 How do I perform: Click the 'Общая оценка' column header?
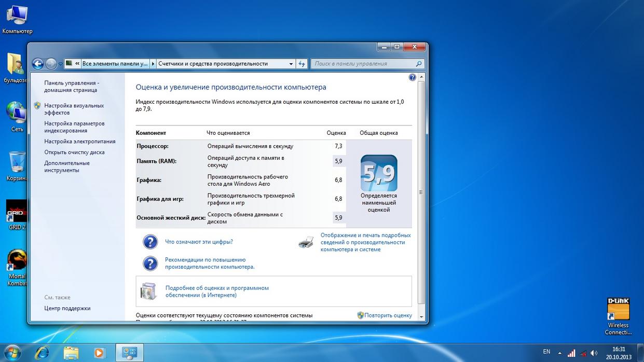(379, 133)
